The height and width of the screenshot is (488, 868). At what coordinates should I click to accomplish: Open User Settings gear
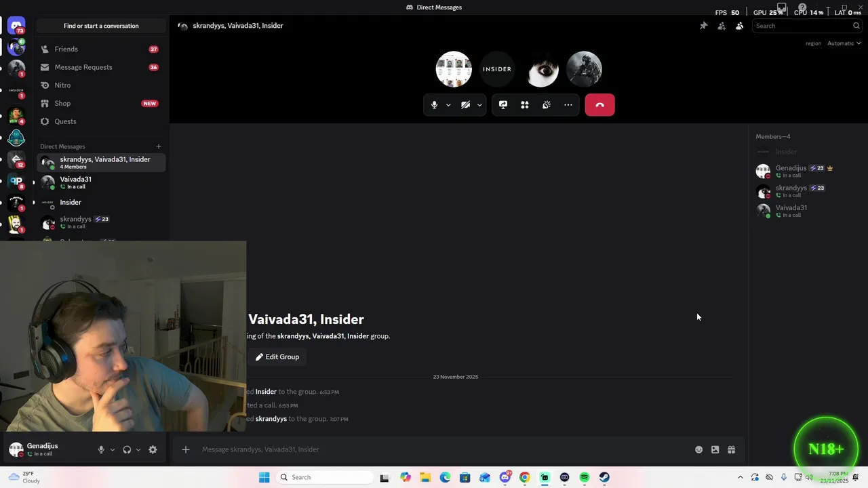(153, 449)
